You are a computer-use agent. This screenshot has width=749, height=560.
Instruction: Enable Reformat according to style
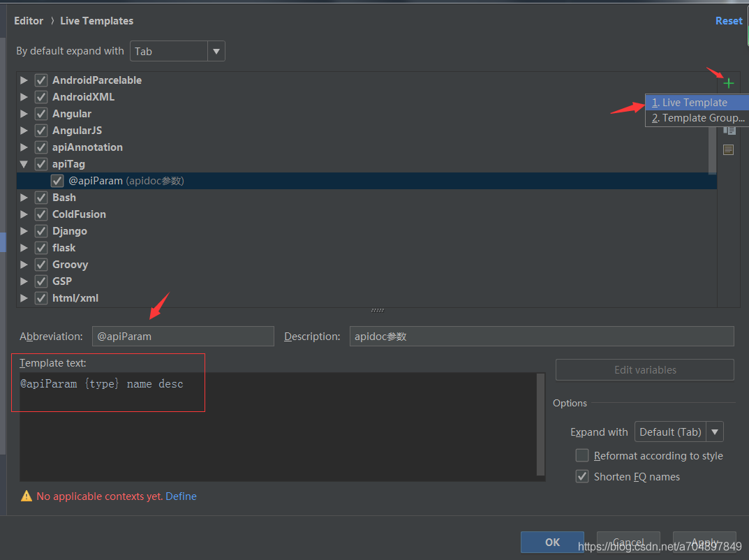click(x=581, y=455)
